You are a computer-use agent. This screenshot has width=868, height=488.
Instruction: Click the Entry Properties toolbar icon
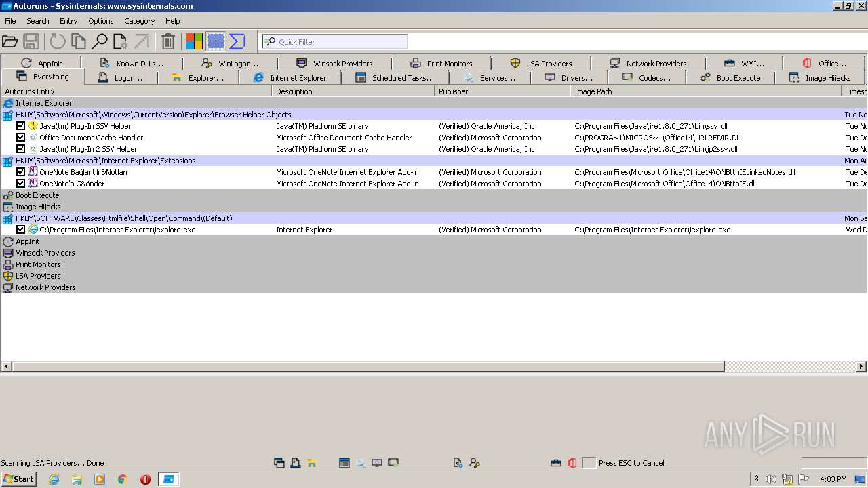click(x=121, y=41)
